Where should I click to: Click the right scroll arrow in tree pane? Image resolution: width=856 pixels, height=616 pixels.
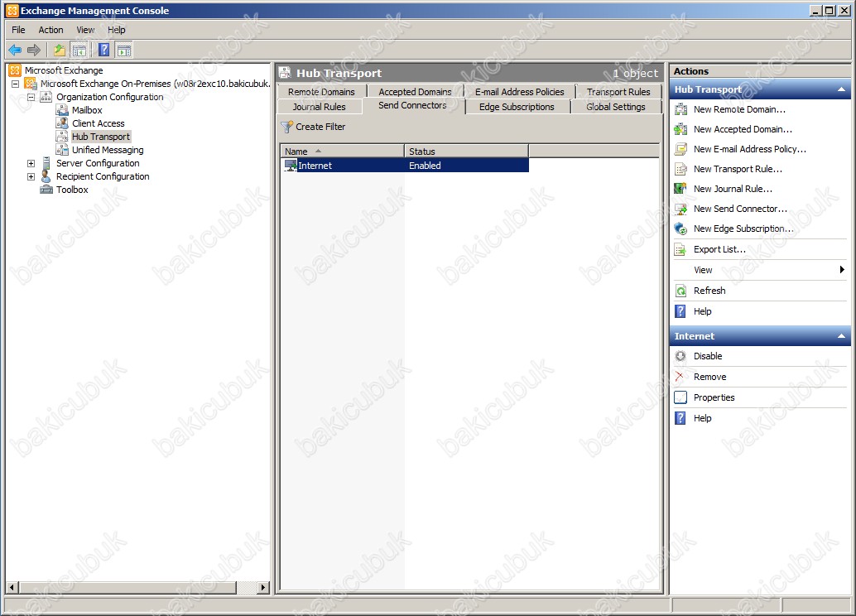tap(263, 588)
